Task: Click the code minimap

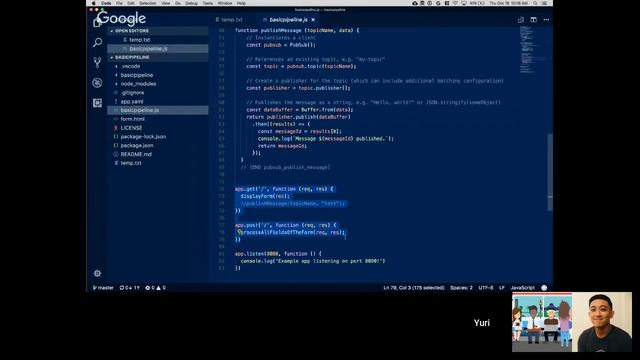Action: click(x=532, y=50)
